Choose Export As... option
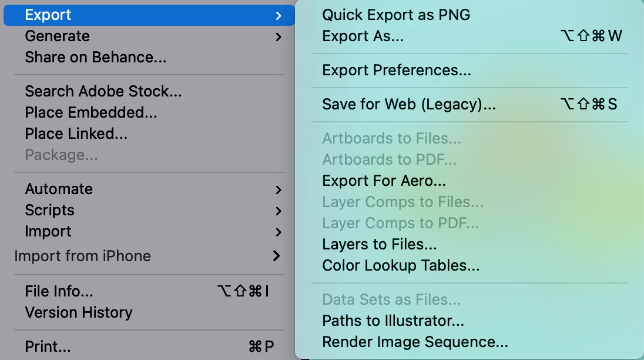This screenshot has height=360, width=644. point(469,36)
